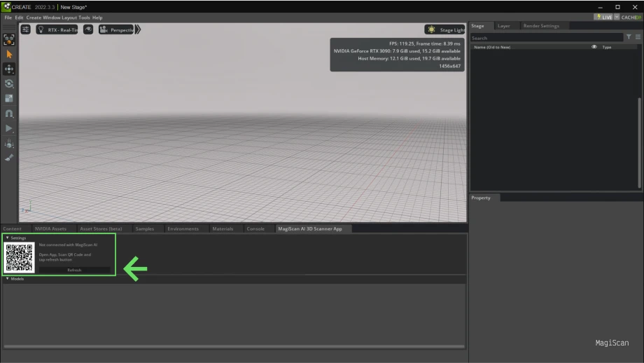This screenshot has height=363, width=644.
Task: Click the FPS statistics overlay text
Action: pos(425,43)
